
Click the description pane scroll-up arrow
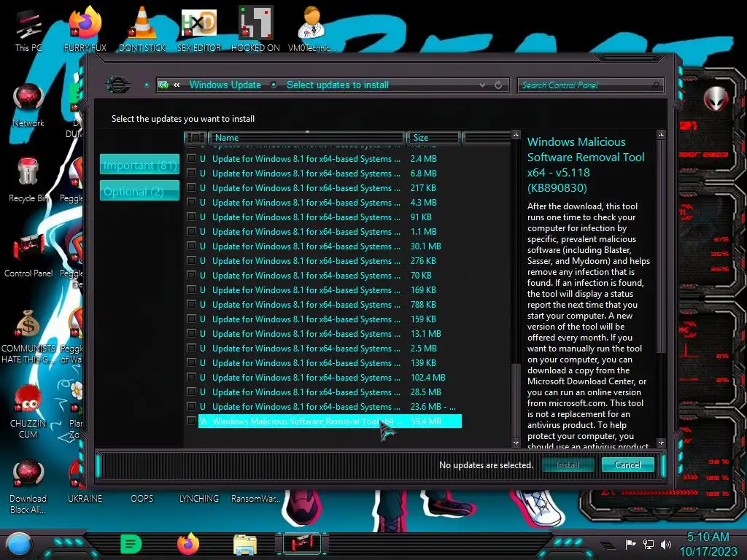(661, 136)
